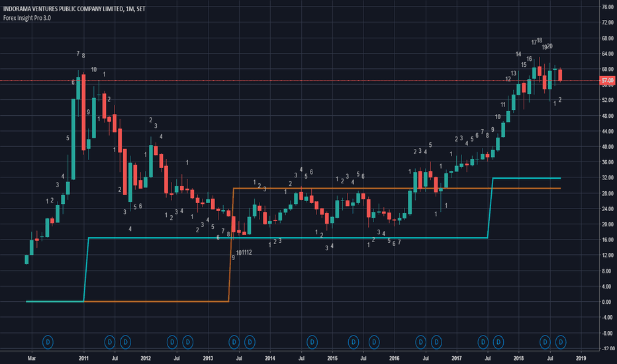Click the Mar label on the time axis
Image resolution: width=617 pixels, height=364 pixels.
point(32,358)
